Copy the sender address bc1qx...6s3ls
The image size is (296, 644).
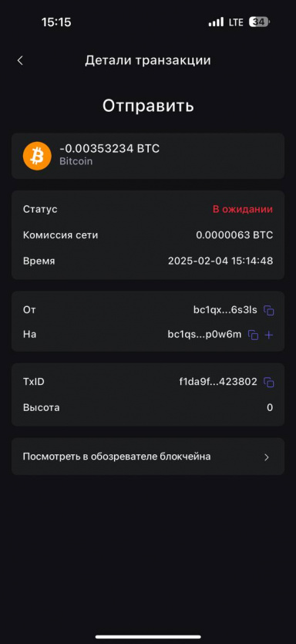[268, 311]
